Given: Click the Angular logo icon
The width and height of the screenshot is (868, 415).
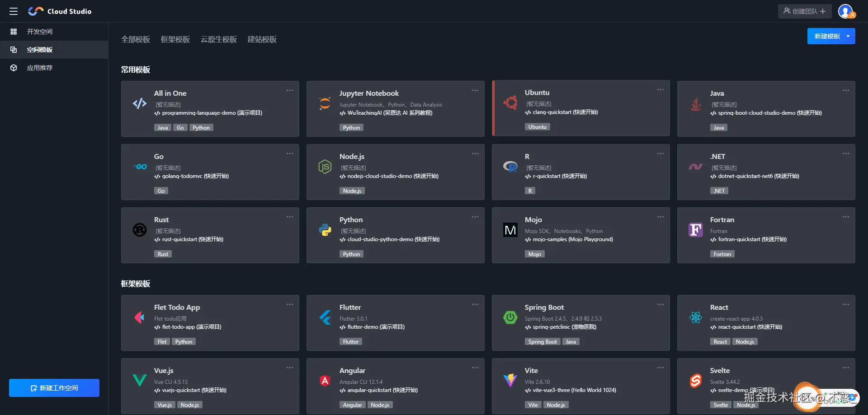Looking at the screenshot, I should pos(325,381).
